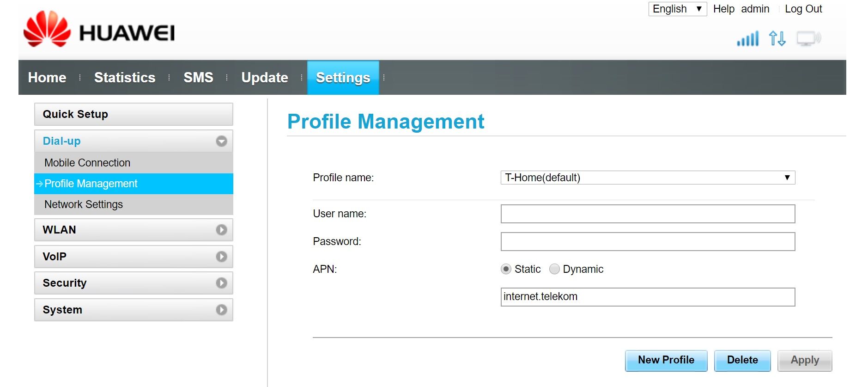
Task: Select the Static APN radio button
Action: 506,269
